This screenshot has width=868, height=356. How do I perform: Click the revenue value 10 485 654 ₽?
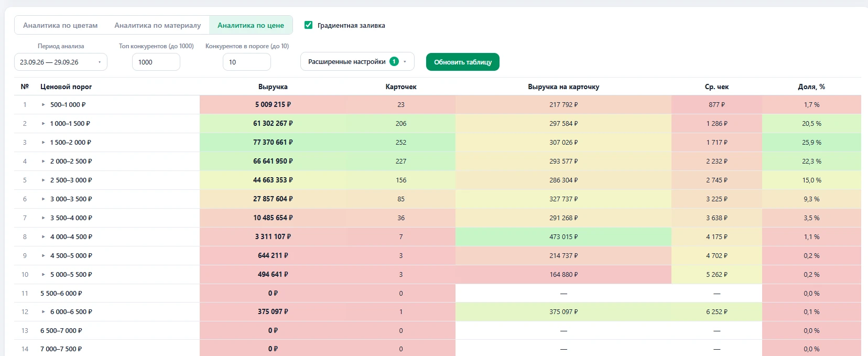[x=273, y=218]
